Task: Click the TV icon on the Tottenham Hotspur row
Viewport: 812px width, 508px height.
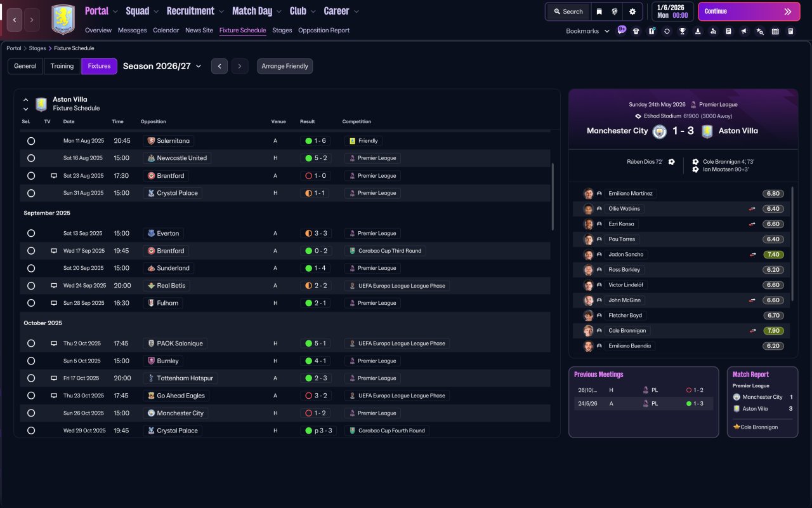Action: point(54,378)
